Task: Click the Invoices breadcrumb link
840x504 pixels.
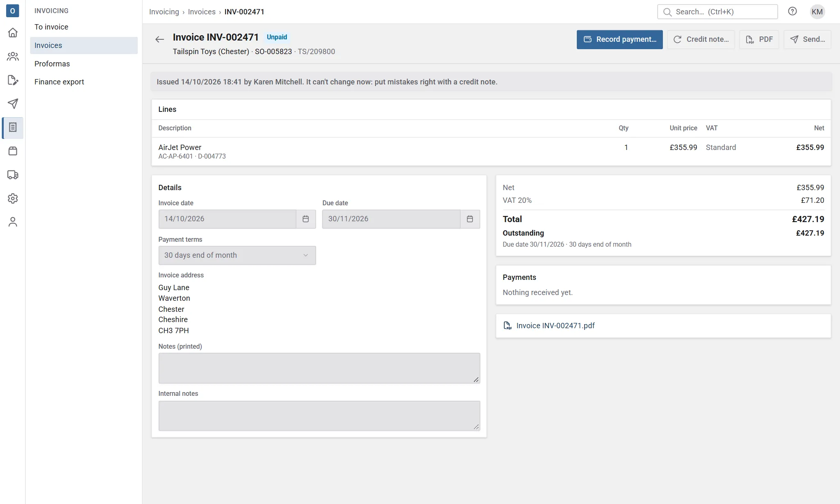Action: click(x=202, y=12)
